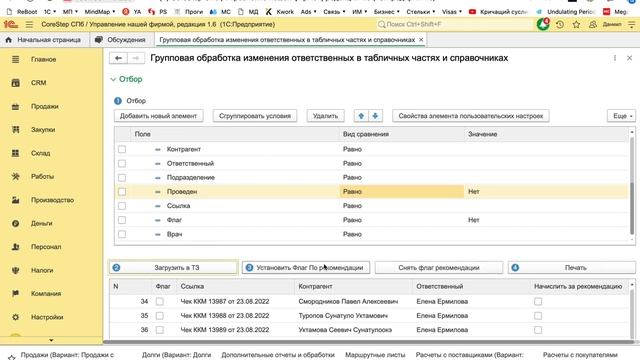
Task: Go to Закупки section in sidebar
Action: [x=42, y=129]
